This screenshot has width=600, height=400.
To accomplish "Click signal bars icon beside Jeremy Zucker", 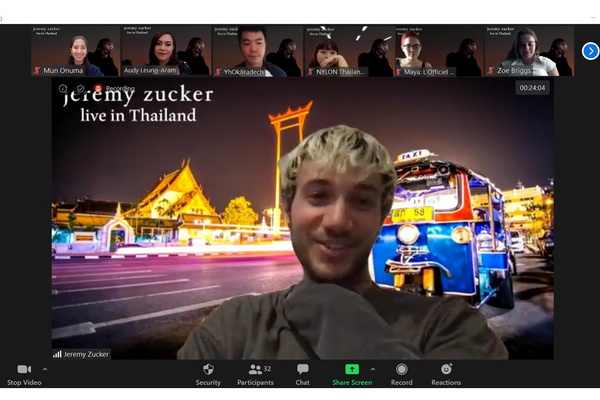I will click(x=57, y=354).
